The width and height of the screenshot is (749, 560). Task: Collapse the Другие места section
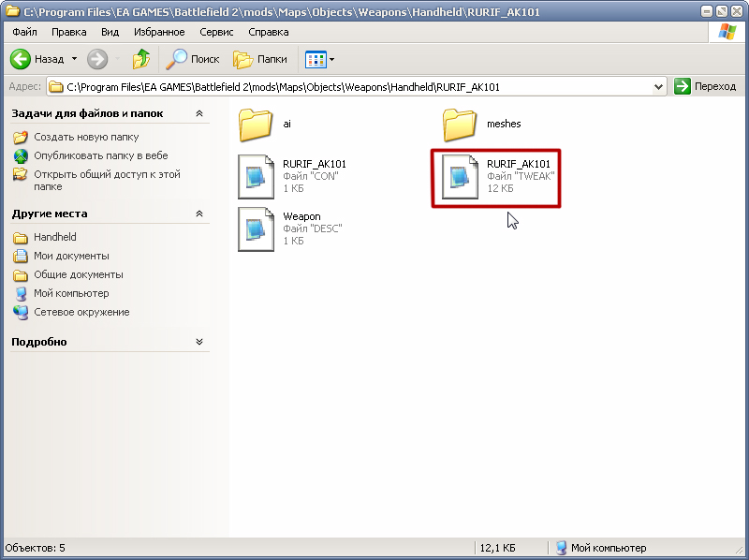(x=199, y=214)
